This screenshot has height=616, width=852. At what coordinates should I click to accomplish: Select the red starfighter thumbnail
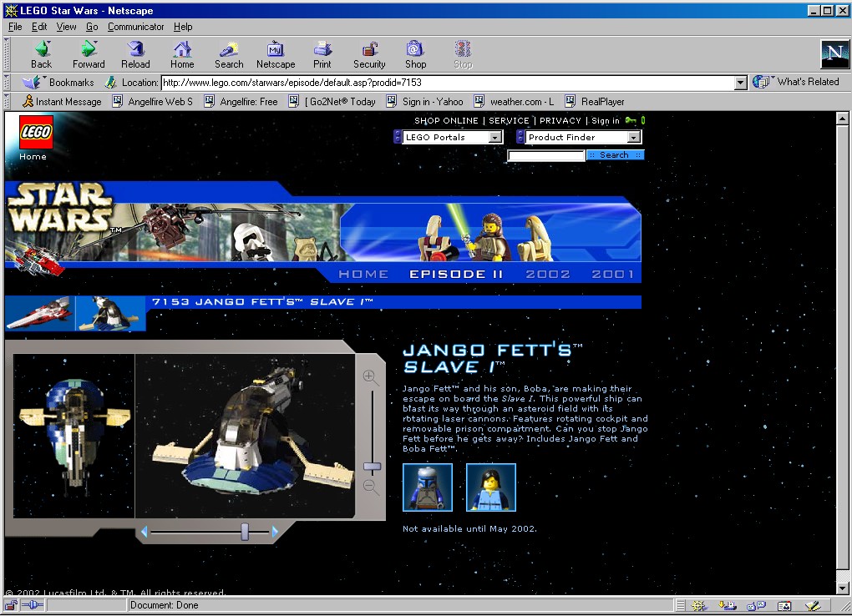40,314
